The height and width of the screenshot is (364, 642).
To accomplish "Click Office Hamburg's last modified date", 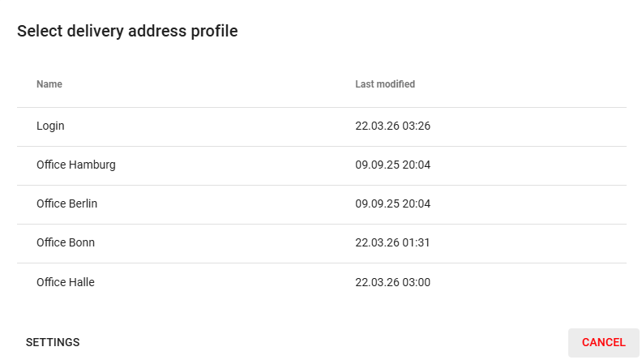I will tap(392, 165).
